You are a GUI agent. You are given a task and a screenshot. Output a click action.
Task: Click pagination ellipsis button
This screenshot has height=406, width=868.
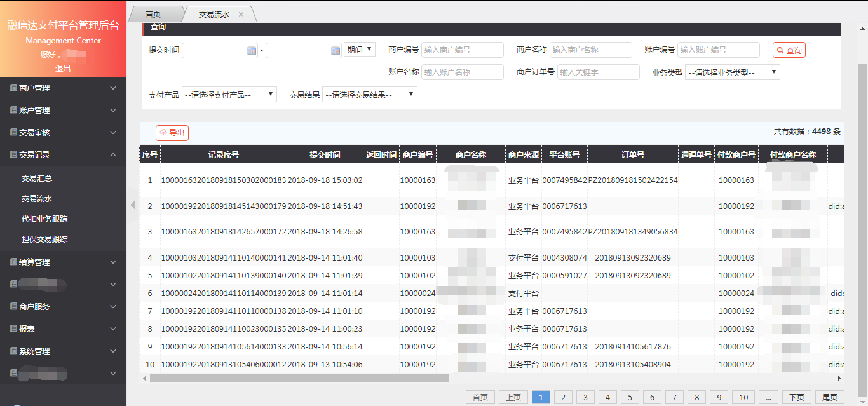768,397
